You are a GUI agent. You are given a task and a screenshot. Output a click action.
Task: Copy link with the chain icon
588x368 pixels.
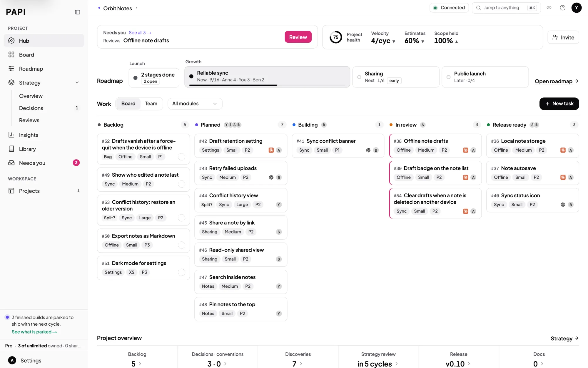tap(549, 8)
